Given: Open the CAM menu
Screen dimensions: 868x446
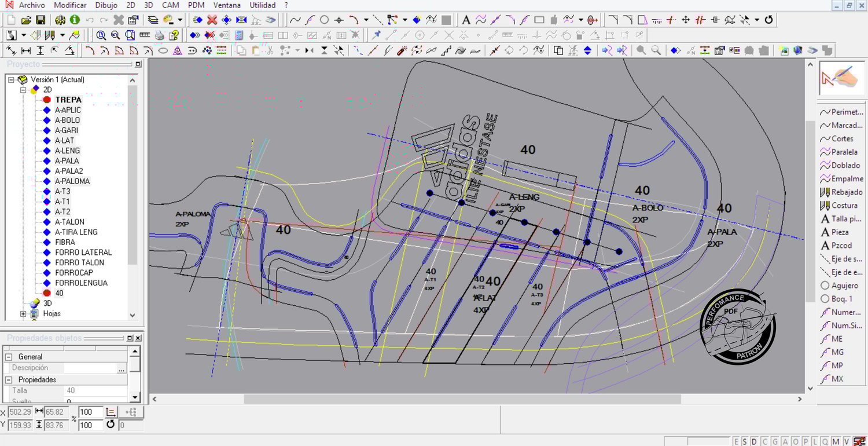Looking at the screenshot, I should point(170,5).
